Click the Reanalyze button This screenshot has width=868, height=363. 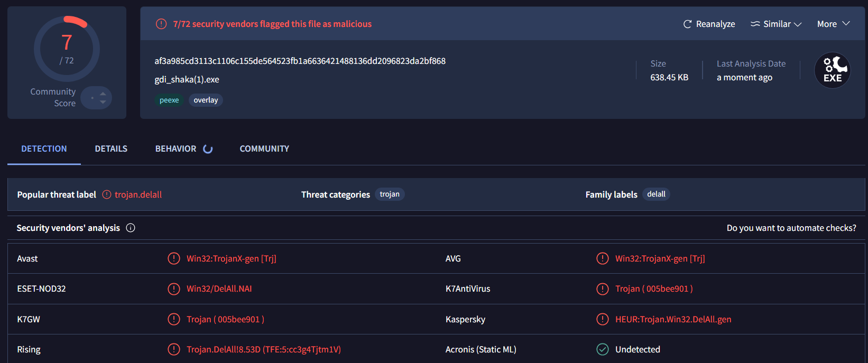click(709, 24)
